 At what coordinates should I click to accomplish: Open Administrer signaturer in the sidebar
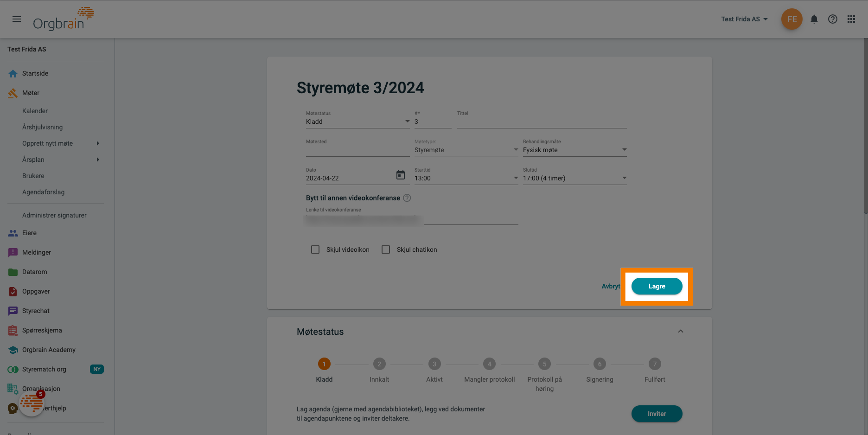[54, 215]
